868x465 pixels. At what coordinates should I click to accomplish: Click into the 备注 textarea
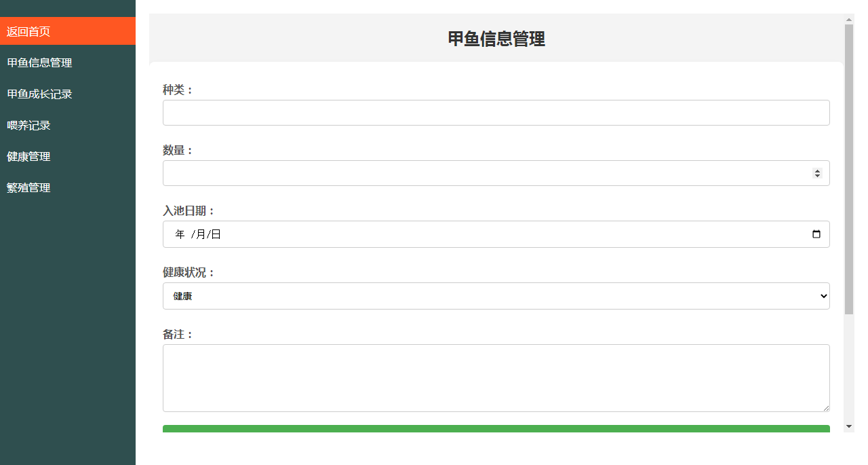(496, 377)
